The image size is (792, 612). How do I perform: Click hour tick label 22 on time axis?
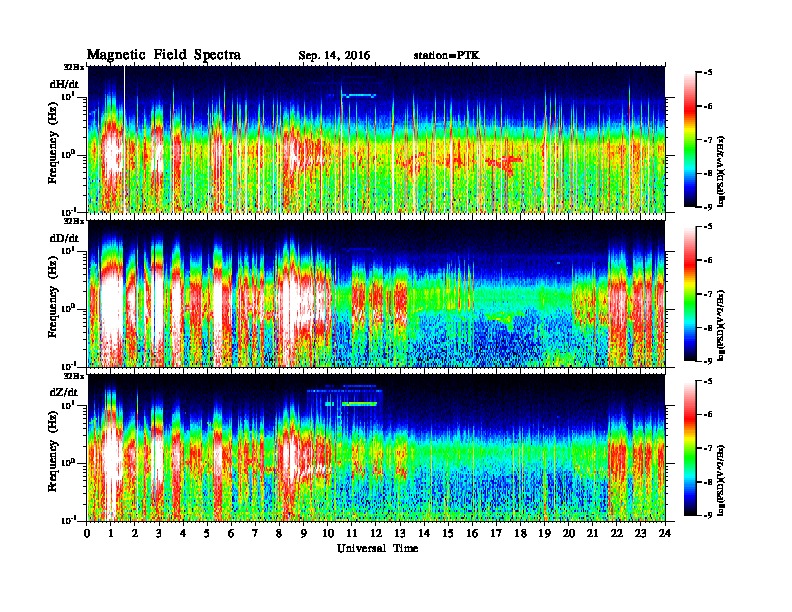(x=617, y=533)
